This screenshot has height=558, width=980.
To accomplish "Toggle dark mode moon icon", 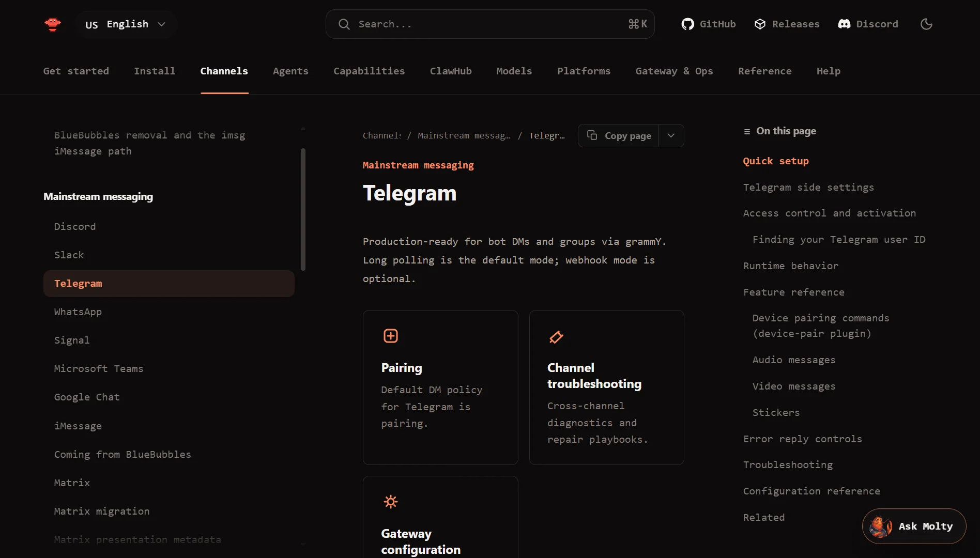I will (926, 24).
